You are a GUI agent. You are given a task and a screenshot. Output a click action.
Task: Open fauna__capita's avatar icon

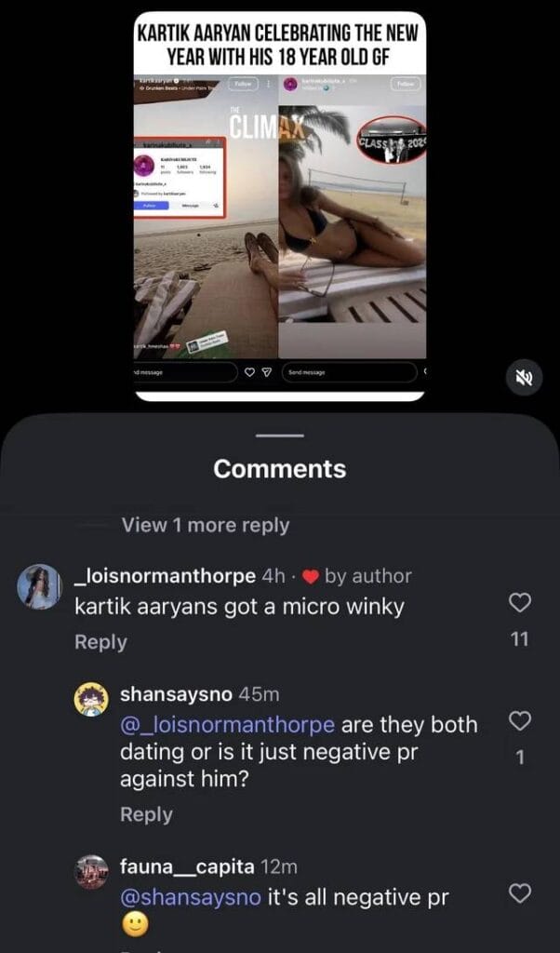click(91, 872)
